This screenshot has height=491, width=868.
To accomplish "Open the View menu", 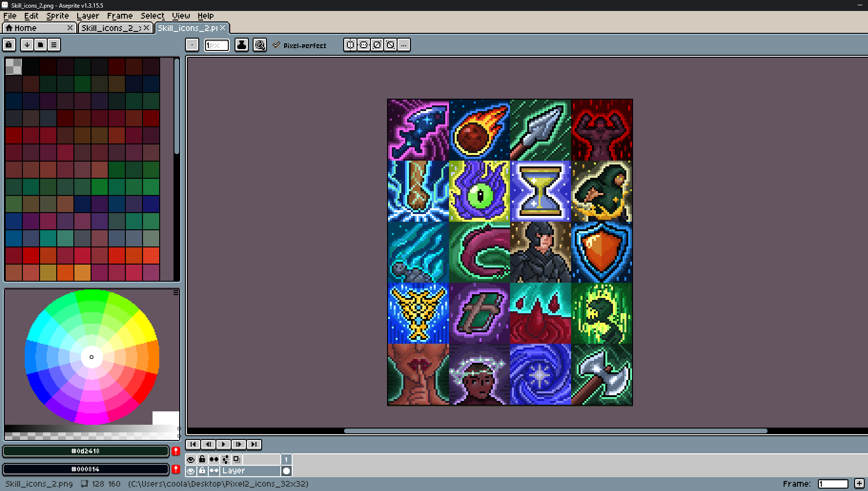I will pos(181,16).
